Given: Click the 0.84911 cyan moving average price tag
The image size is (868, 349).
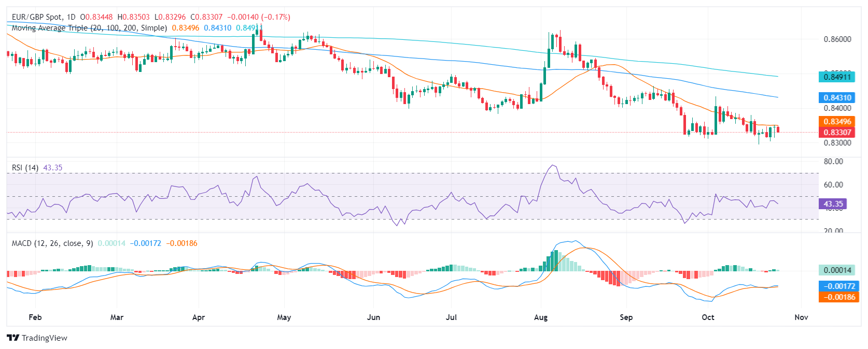Looking at the screenshot, I should pyautogui.click(x=837, y=77).
